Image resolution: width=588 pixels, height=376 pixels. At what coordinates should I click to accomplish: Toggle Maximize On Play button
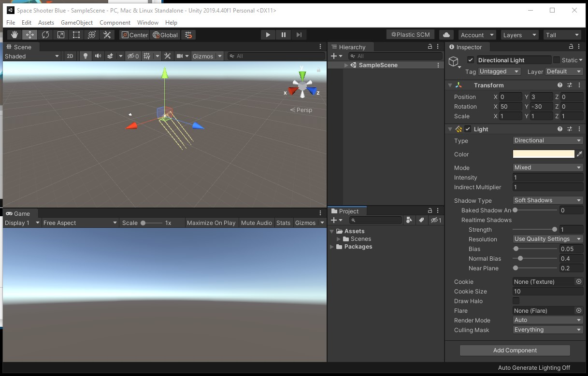211,223
